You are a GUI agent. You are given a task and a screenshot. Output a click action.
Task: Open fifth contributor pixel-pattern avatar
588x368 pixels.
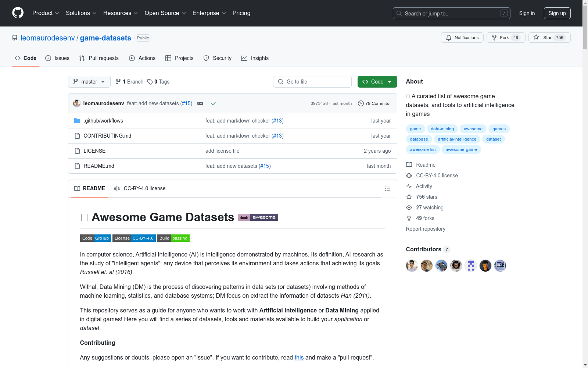(x=470, y=265)
